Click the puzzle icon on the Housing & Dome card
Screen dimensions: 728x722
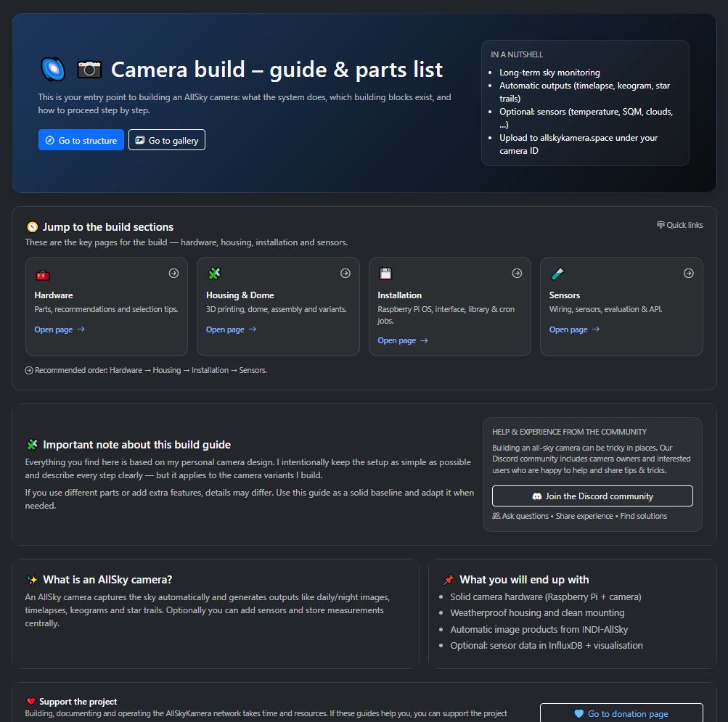213,274
